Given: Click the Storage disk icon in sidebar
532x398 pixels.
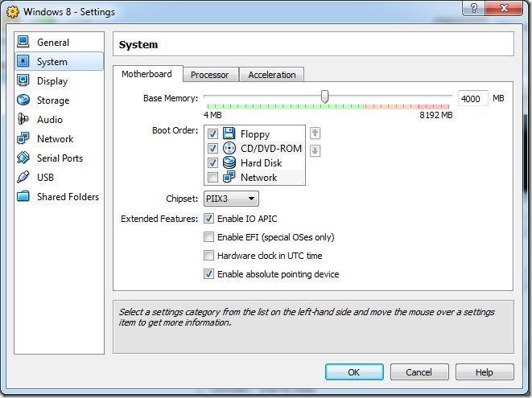Looking at the screenshot, I should 23,100.
